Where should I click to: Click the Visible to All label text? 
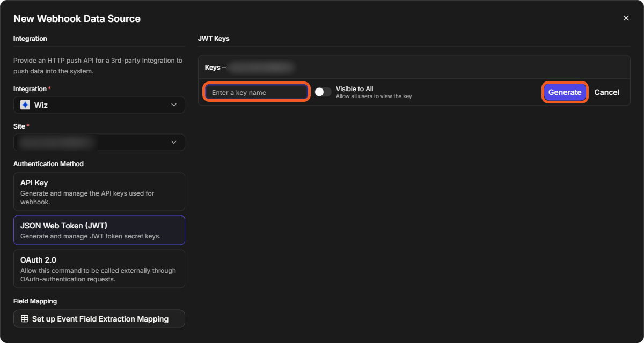coord(354,88)
